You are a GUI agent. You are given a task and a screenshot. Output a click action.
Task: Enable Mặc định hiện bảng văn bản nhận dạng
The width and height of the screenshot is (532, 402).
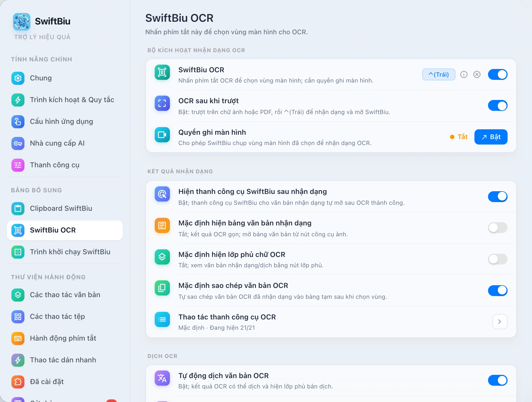pos(498,228)
